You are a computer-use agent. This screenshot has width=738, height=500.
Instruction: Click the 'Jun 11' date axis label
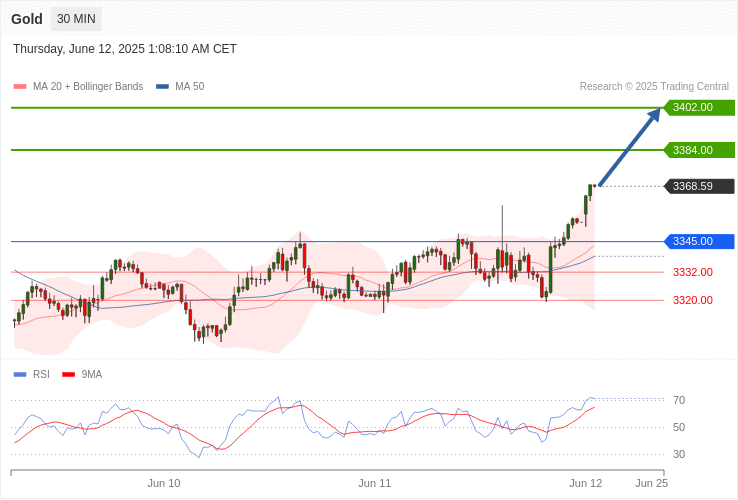[375, 484]
